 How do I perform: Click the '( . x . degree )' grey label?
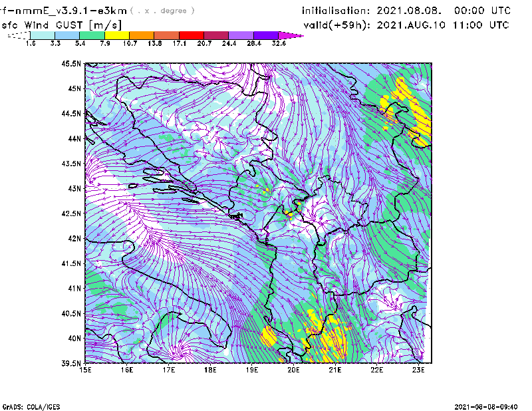162,11
